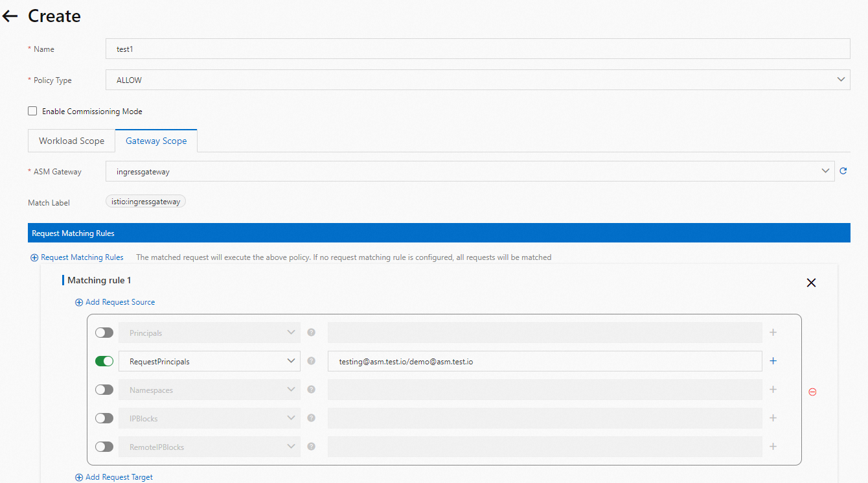The image size is (868, 483).
Task: Click the refresh icon beside ASM Gateway
Action: coord(843,171)
